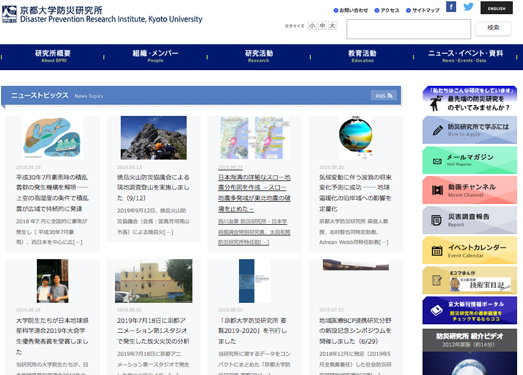Click the notepad icon on the 4-koma manga banner

click(437, 280)
